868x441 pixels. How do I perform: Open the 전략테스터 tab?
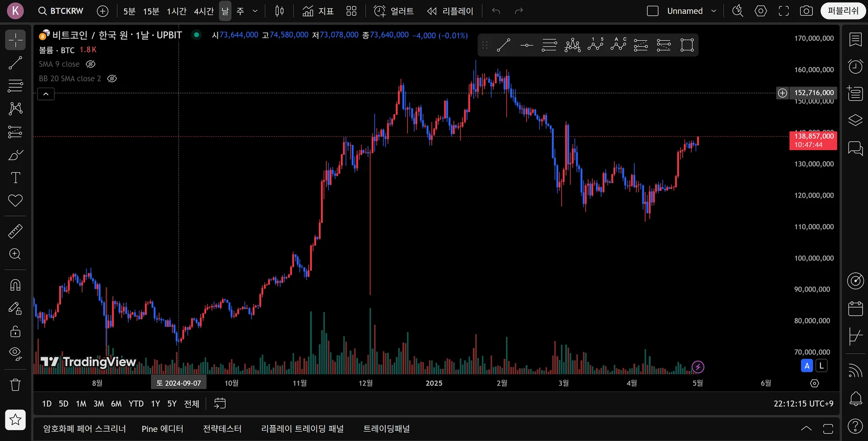pos(222,428)
